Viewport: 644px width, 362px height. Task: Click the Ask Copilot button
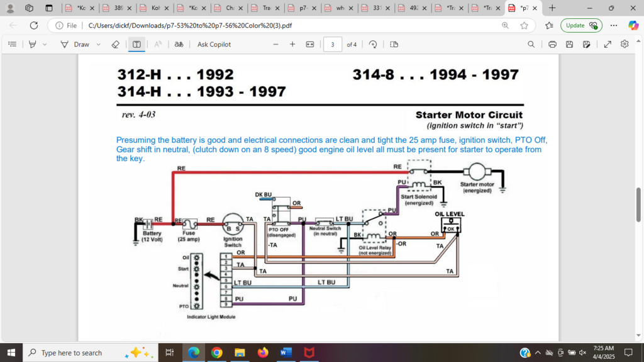click(214, 44)
